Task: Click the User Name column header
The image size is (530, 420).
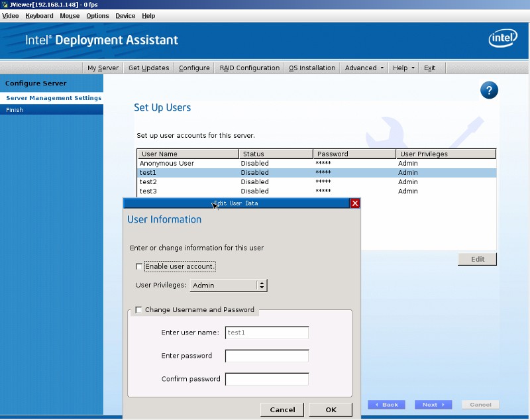Action: (188, 154)
